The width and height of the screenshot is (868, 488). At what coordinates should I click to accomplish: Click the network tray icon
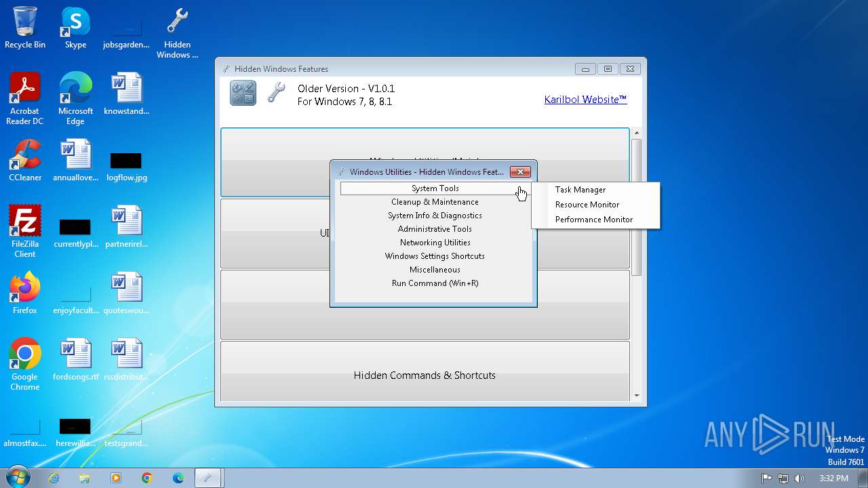coord(783,479)
